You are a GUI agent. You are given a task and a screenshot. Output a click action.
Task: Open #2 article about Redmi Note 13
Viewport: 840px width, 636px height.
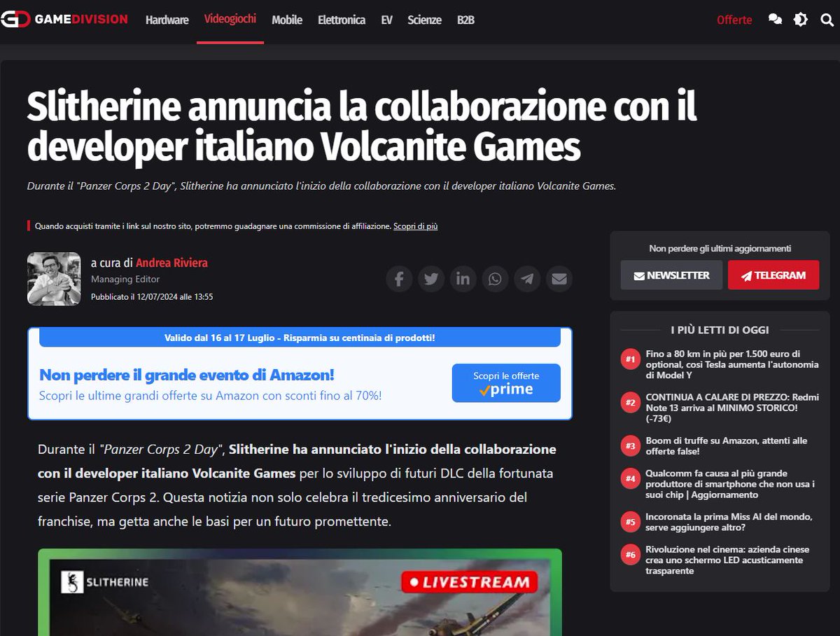(x=732, y=408)
